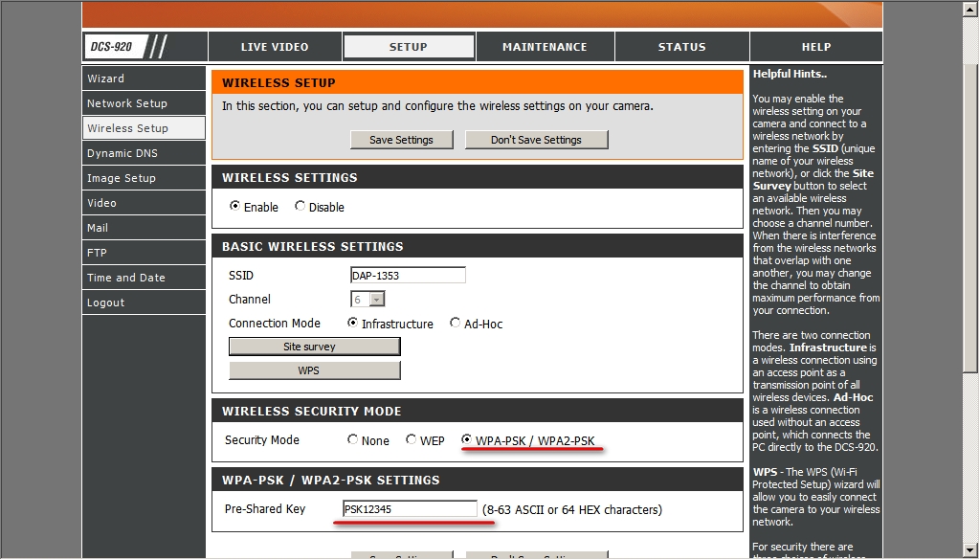Open the Help tab
The height and width of the screenshot is (560, 980).
(x=815, y=47)
